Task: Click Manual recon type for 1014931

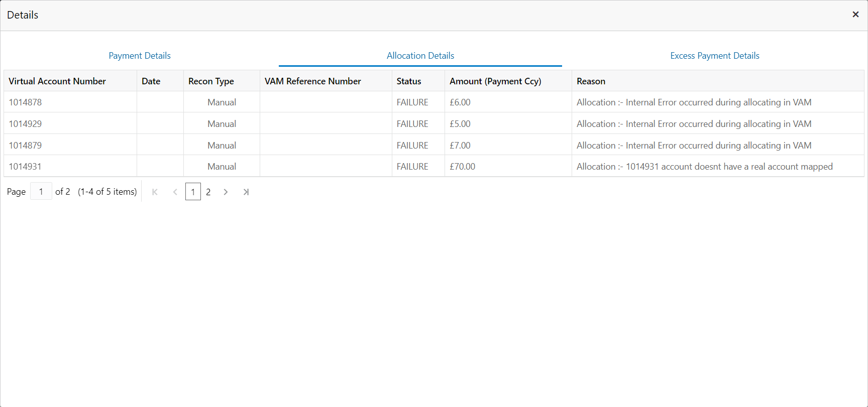Action: coord(222,166)
